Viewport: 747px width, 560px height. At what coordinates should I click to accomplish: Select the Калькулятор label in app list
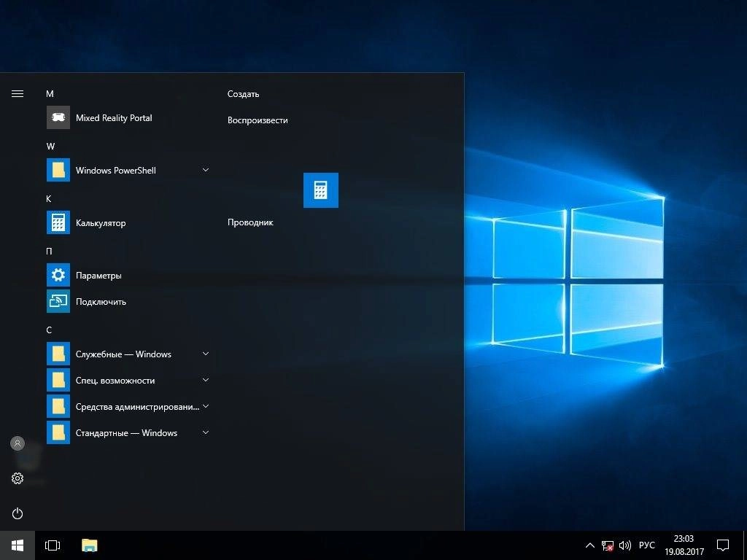click(x=101, y=223)
